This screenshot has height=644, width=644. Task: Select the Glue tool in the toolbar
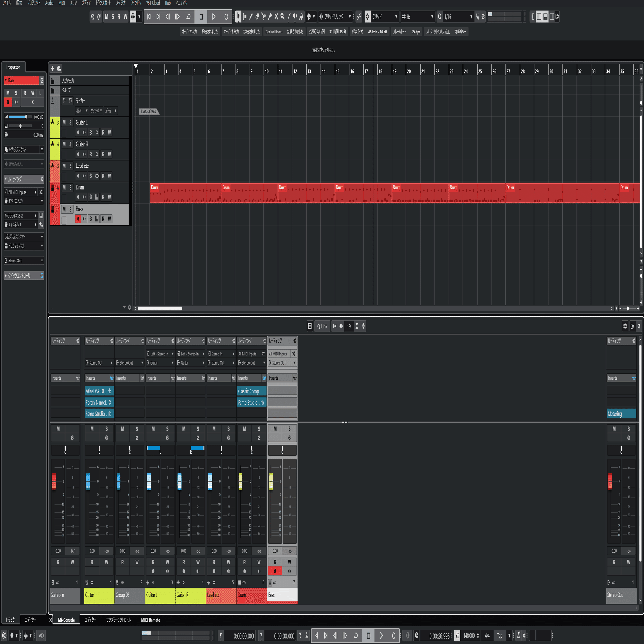[x=271, y=16]
